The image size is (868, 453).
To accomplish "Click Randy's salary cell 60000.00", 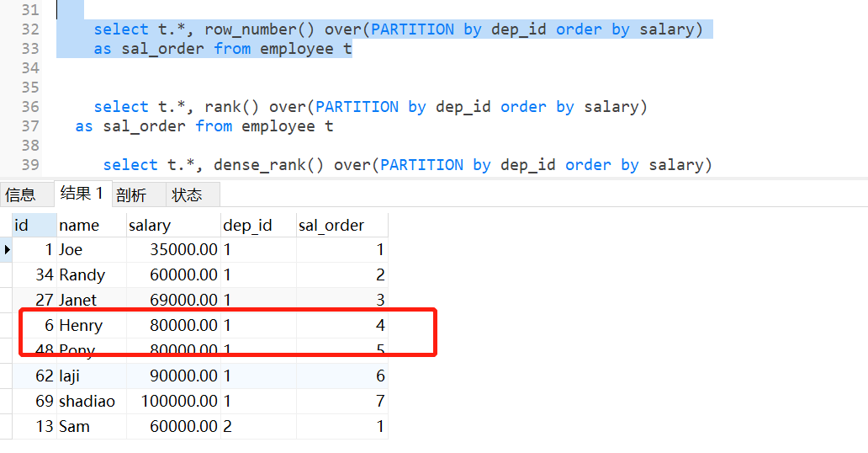I will (x=173, y=275).
